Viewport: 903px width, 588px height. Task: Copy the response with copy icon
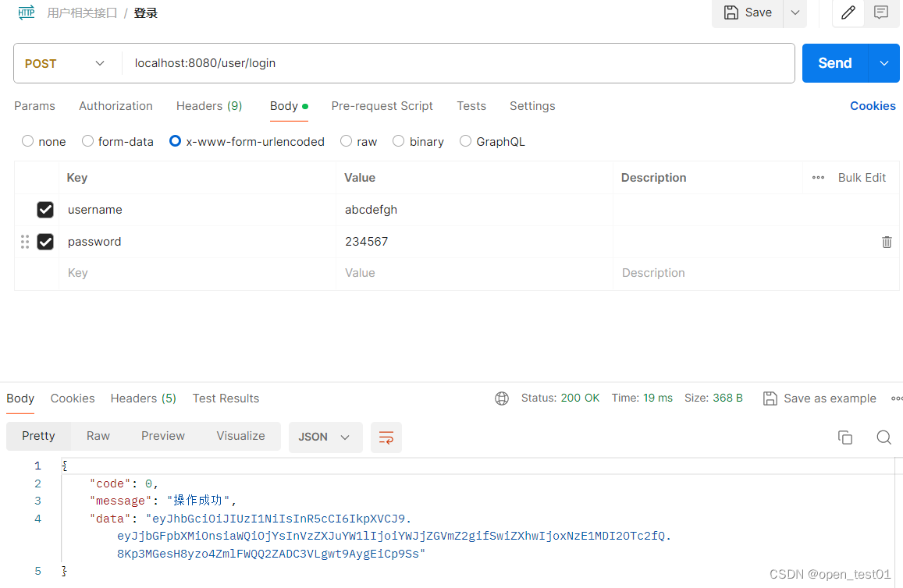[x=844, y=437]
